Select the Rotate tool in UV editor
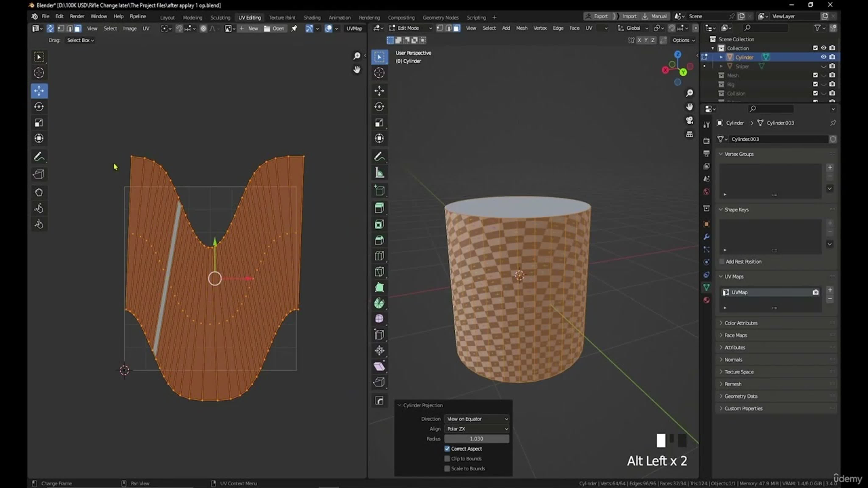Screen dimensions: 868x488 39,107
